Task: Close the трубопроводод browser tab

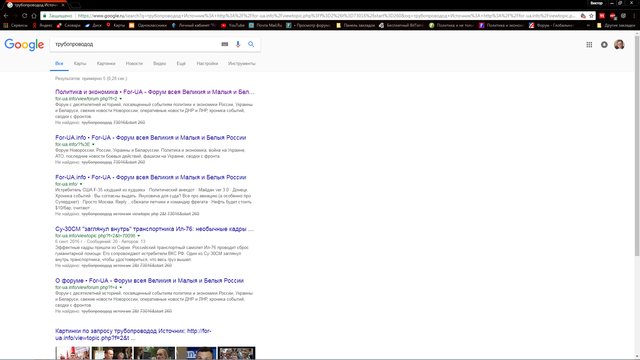Action: coord(63,5)
